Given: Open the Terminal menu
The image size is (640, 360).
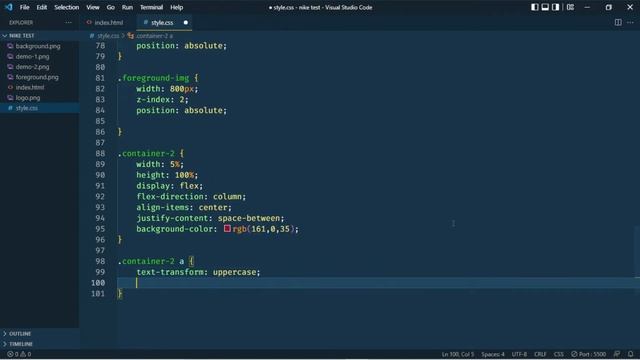Looking at the screenshot, I should (151, 7).
